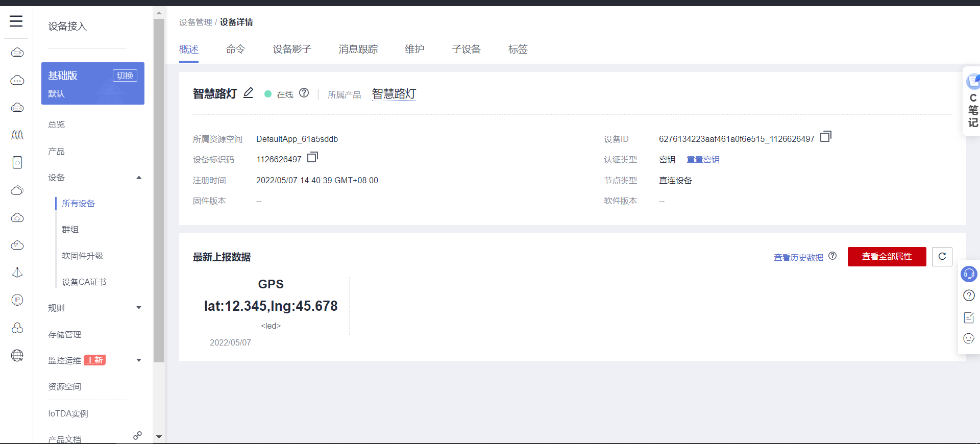Click the cloud upload arrow icon
Screen dimensions: 980x444
click(x=17, y=218)
